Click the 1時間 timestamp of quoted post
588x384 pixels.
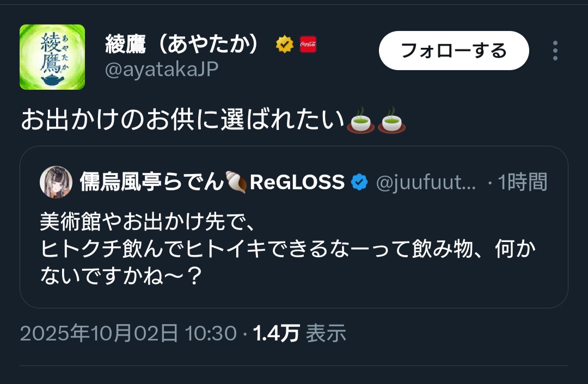pos(522,182)
